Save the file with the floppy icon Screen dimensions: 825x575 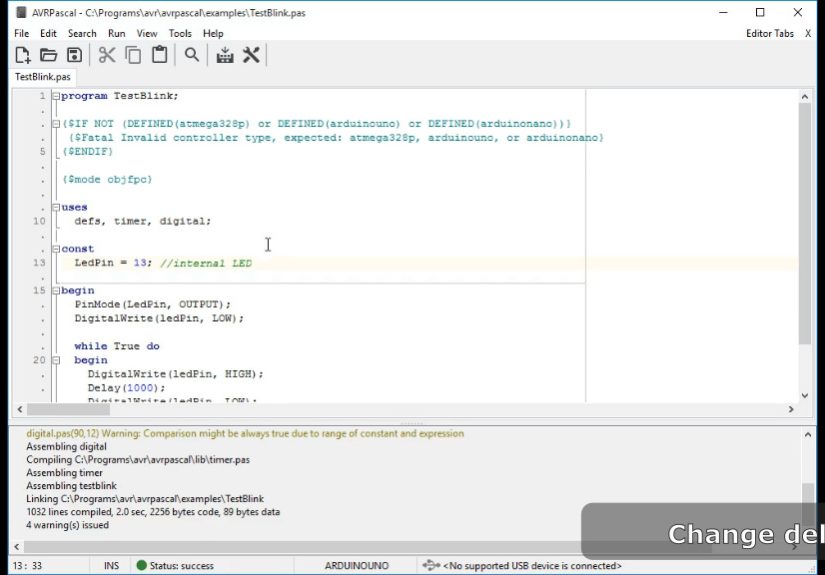tap(74, 55)
